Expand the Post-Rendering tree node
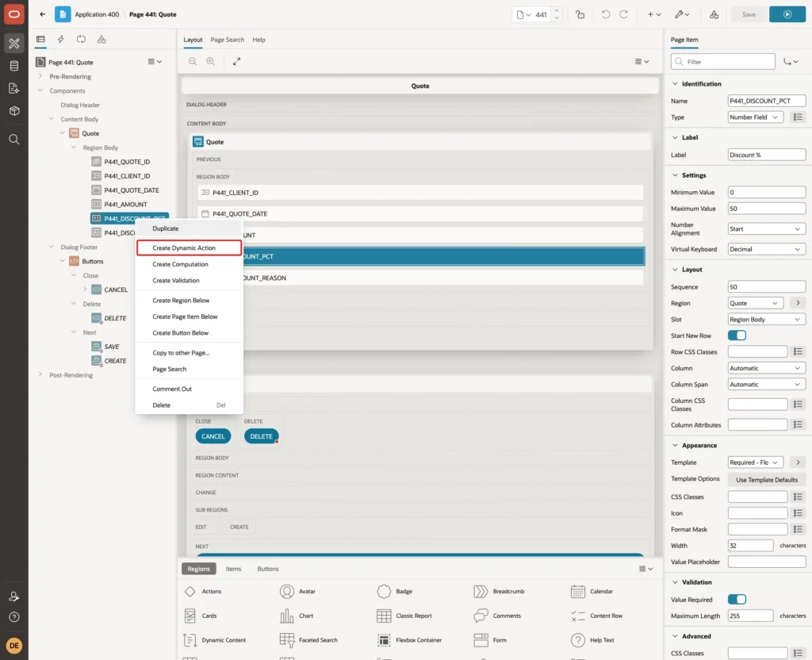 (x=40, y=374)
